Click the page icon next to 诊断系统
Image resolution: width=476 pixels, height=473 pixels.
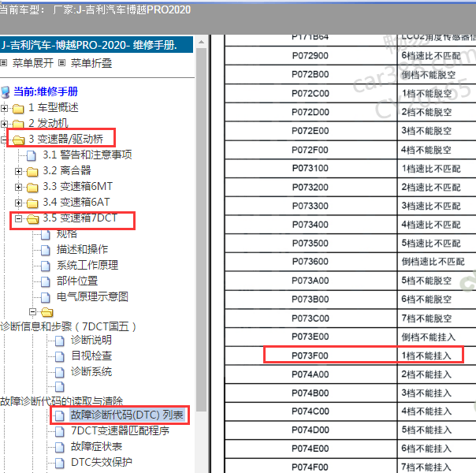pyautogui.click(x=60, y=372)
